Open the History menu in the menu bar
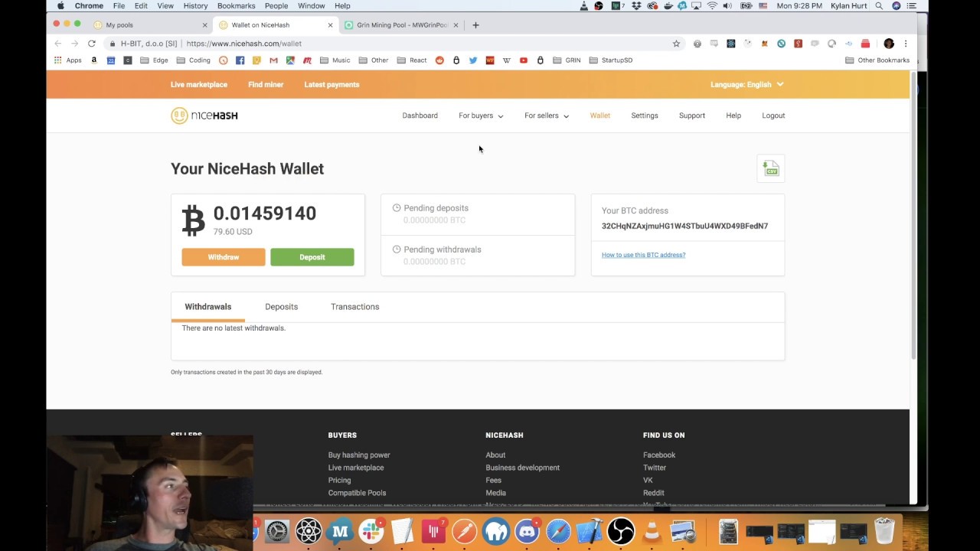This screenshot has width=980, height=551. click(195, 6)
